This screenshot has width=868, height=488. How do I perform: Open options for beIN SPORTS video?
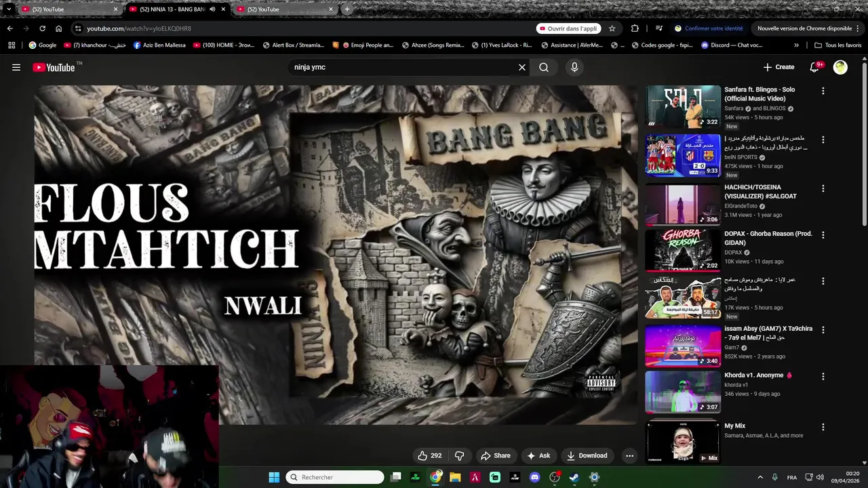click(823, 140)
